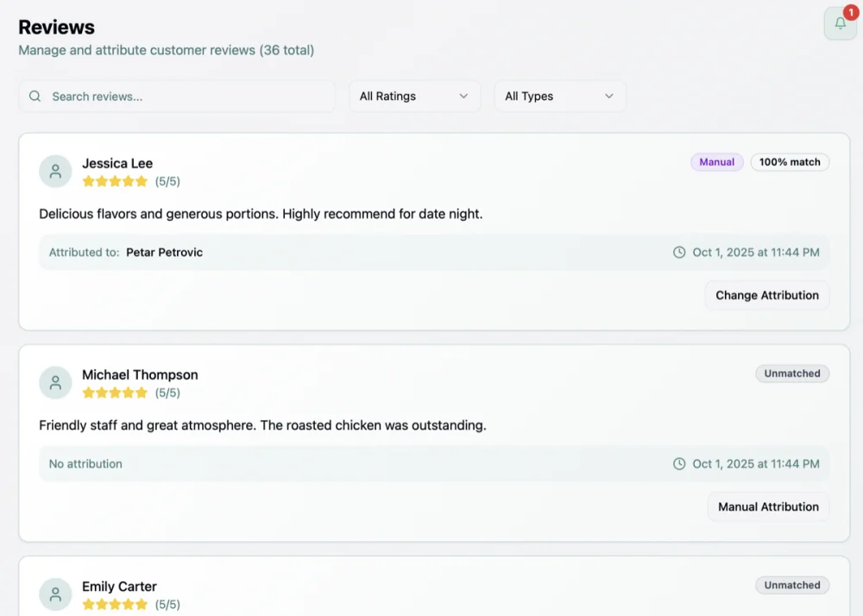
Task: Click Jessica Lee's avatar icon
Action: click(x=55, y=171)
